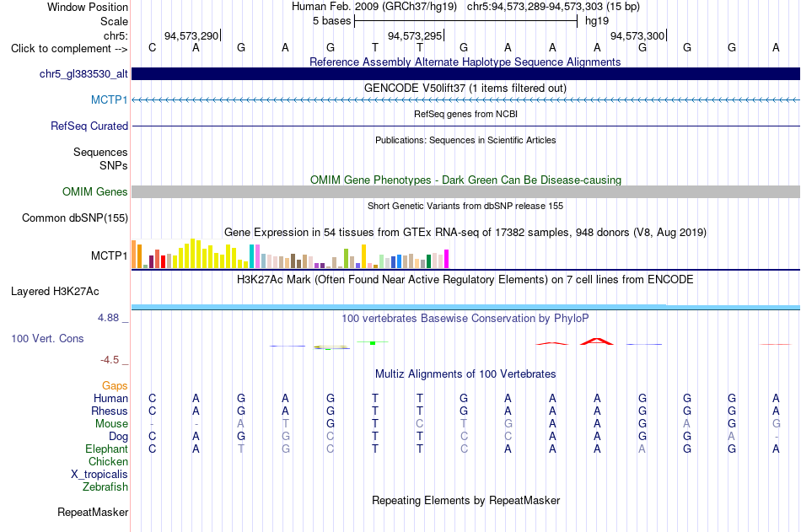Open Short Genetic Variants from dbSNP release 155 title
801x532 pixels.
pyautogui.click(x=465, y=206)
